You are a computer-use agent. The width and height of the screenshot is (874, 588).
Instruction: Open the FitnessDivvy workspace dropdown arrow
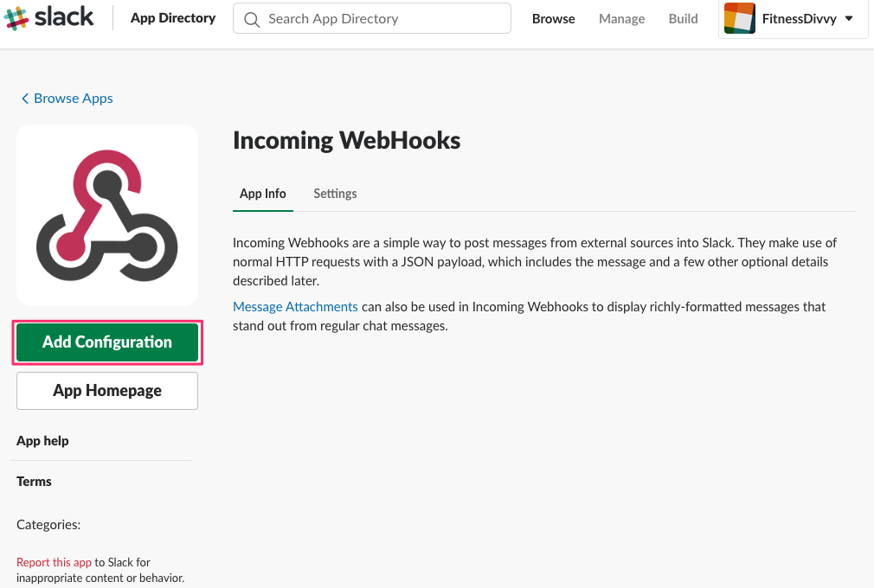point(849,18)
